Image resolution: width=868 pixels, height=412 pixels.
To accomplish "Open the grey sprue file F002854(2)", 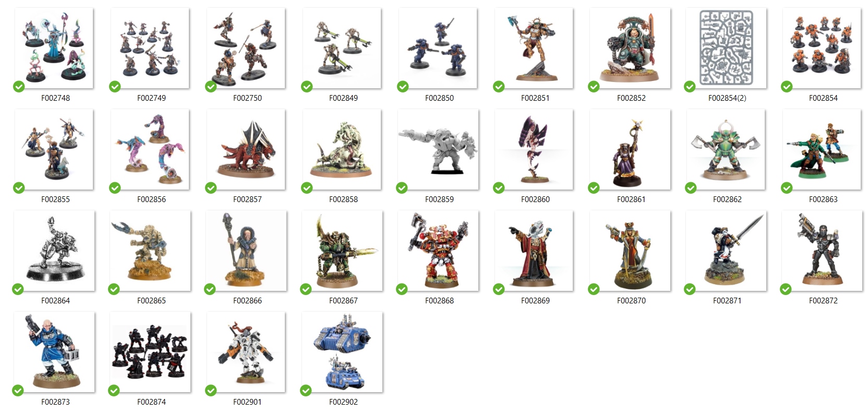I will click(x=726, y=48).
